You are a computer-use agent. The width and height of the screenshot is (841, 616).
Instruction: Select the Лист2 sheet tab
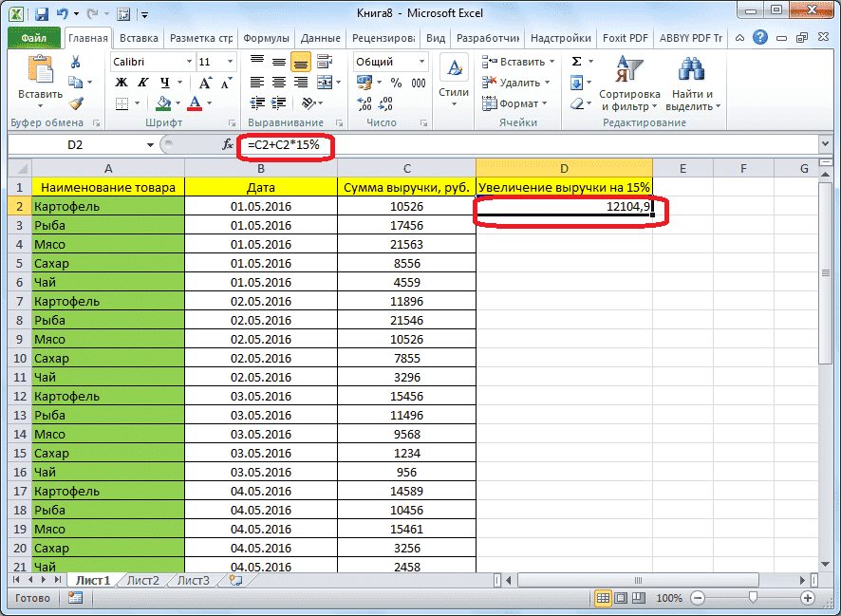[x=141, y=580]
